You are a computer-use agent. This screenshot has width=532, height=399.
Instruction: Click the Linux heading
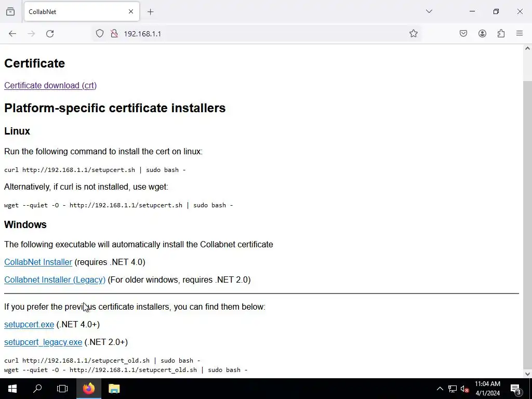(x=17, y=131)
